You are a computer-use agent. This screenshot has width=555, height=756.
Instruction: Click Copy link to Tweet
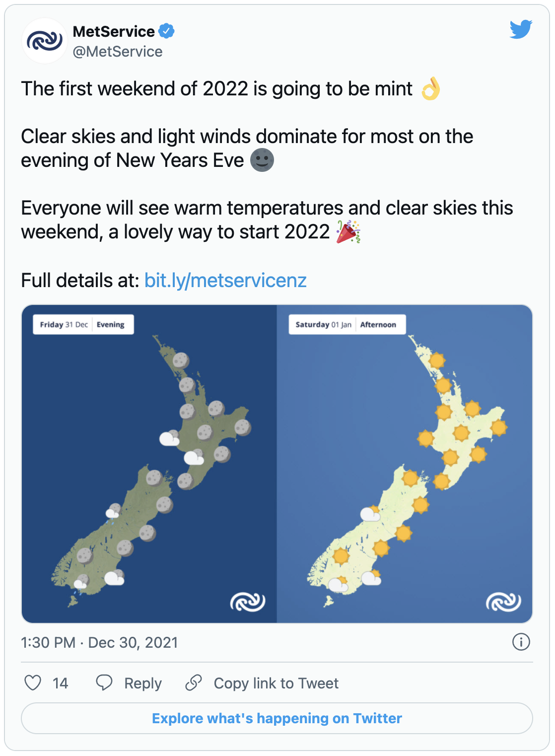tap(276, 683)
